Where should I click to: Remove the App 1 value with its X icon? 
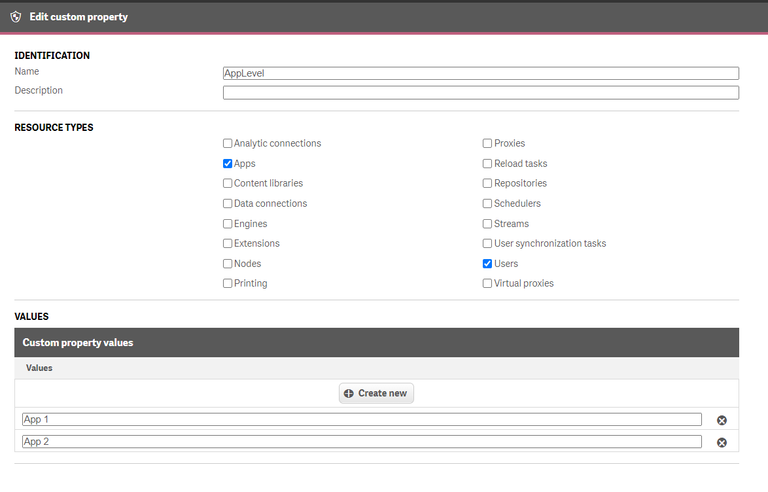point(721,420)
